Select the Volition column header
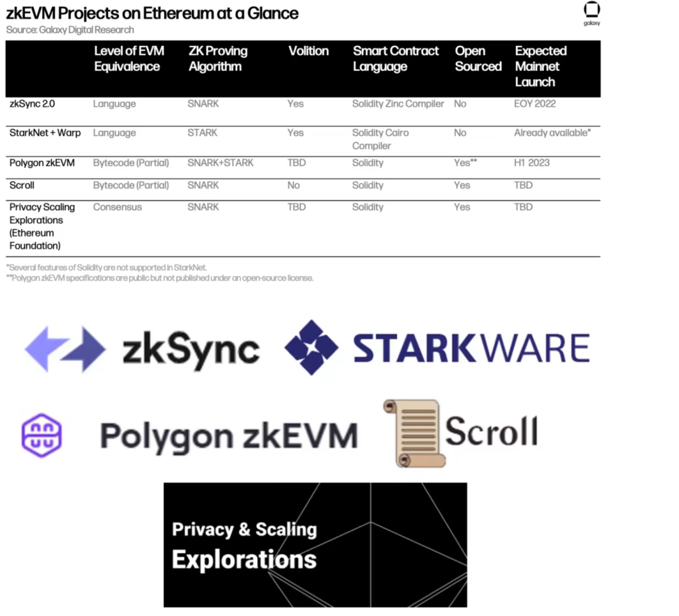 pyautogui.click(x=308, y=51)
